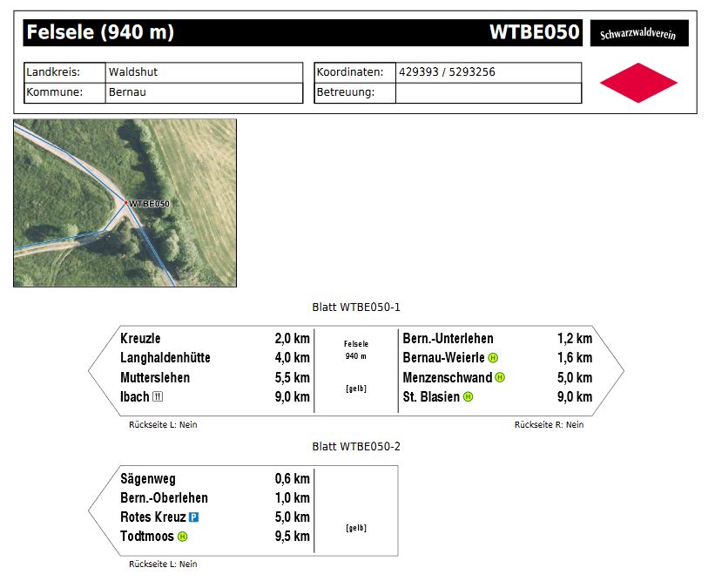Click the blue parking icon beside Rotes Kreuz
The image size is (715, 588).
[194, 517]
